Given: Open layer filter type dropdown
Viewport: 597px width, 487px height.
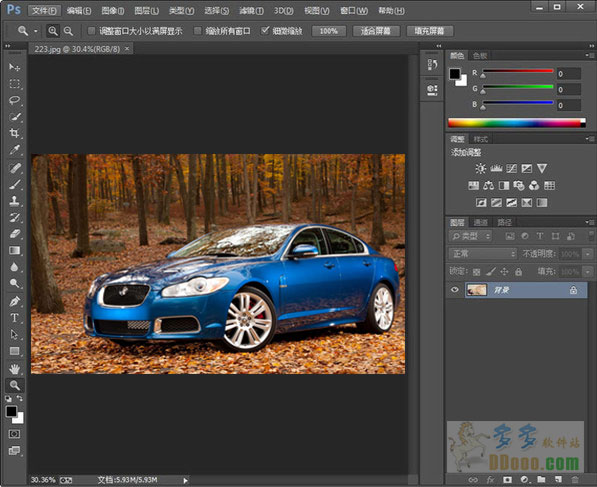Looking at the screenshot, I should (x=471, y=236).
